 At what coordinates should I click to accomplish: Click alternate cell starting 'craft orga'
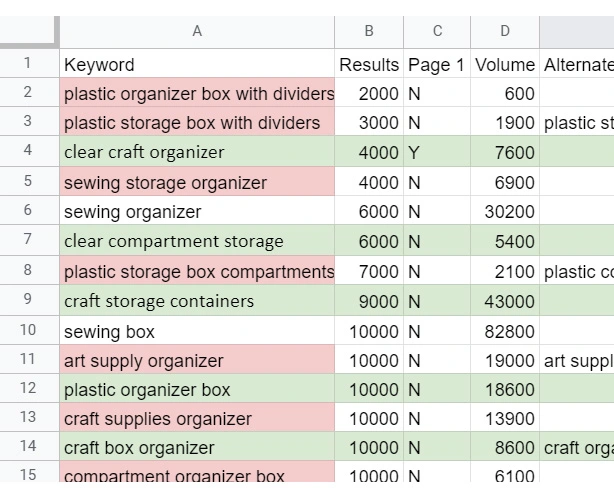(x=577, y=447)
